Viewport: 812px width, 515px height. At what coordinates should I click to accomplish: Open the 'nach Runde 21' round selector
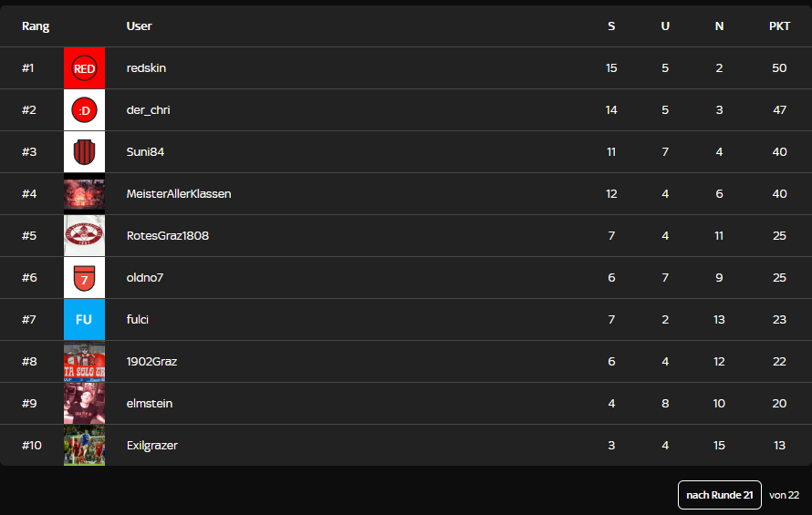(x=719, y=495)
